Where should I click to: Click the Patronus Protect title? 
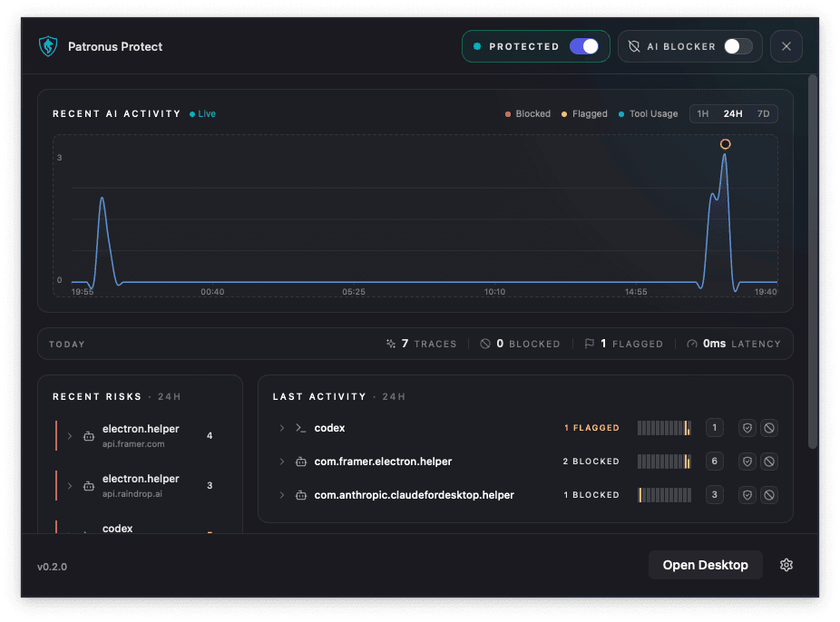point(115,46)
